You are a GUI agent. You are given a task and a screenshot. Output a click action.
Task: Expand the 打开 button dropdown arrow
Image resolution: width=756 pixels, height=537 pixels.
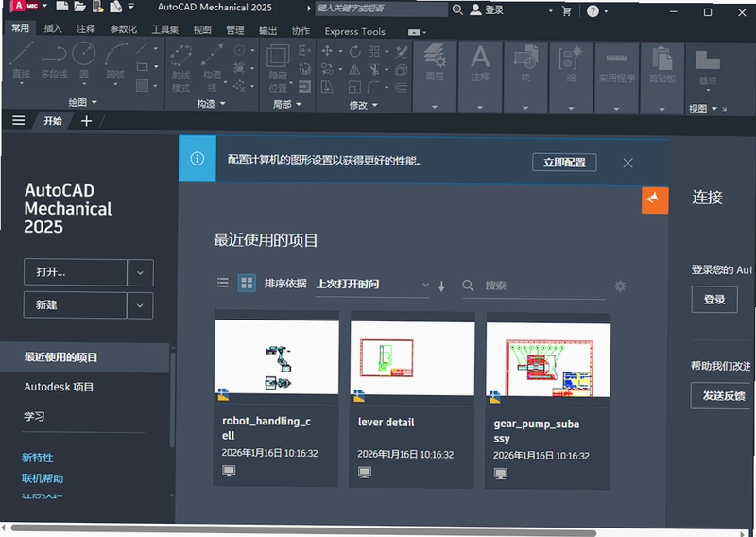pos(140,272)
